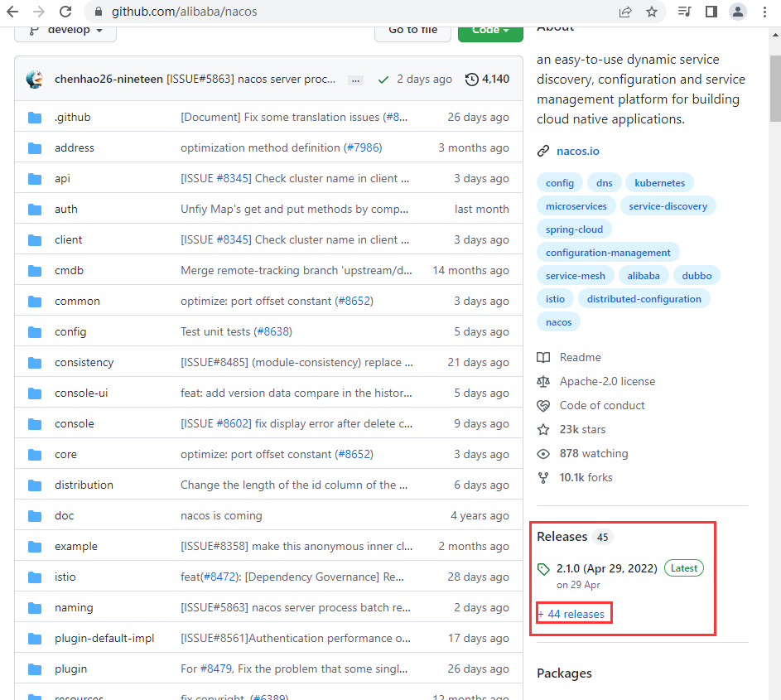Click the link icon beside nacos.io

(x=543, y=151)
